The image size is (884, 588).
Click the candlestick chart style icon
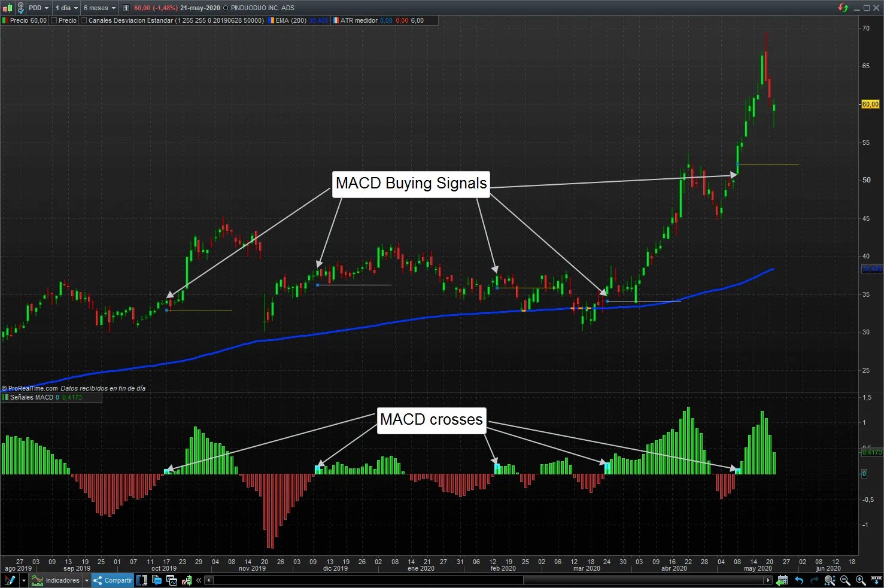(7, 8)
